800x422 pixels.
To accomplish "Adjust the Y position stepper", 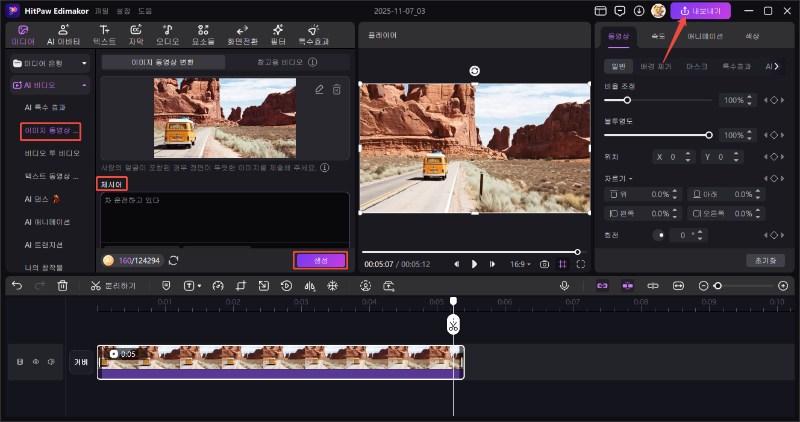I will [x=736, y=157].
